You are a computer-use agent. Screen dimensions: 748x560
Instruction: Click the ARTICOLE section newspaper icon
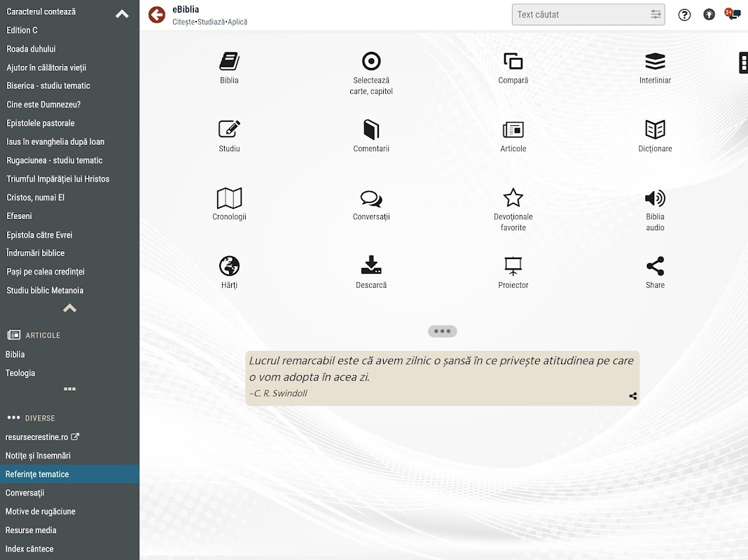pos(14,335)
